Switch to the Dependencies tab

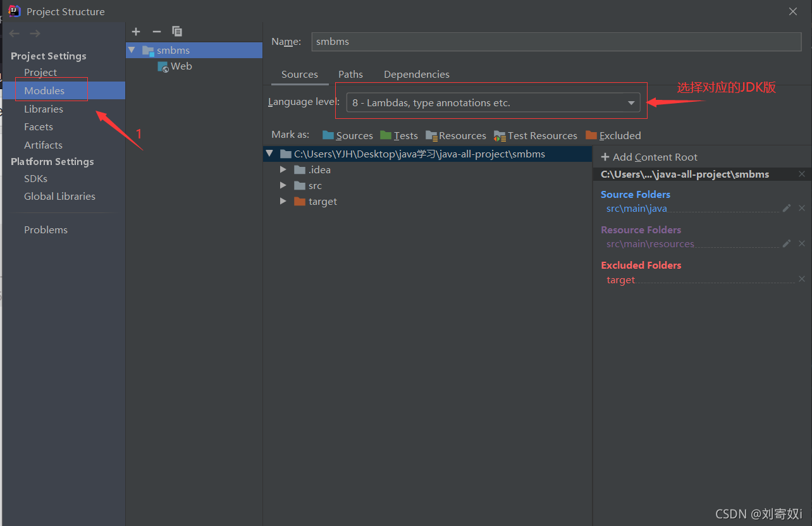coord(417,74)
